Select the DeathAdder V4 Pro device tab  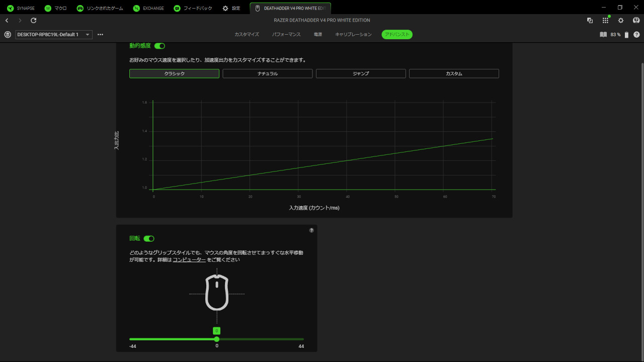(x=290, y=8)
